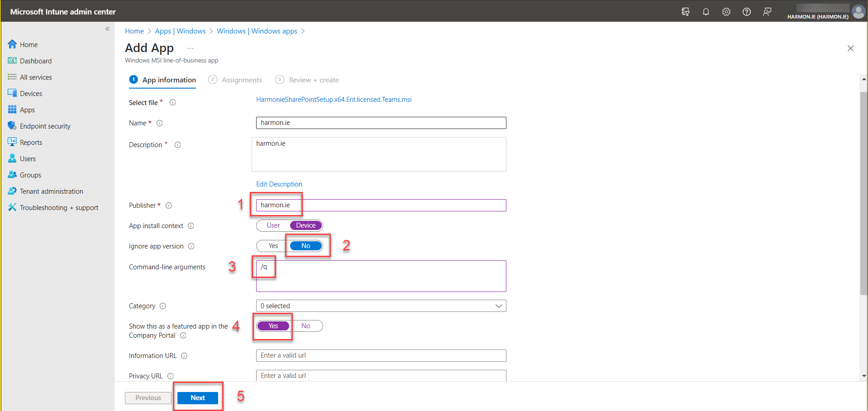
Task: Close the Add App pane
Action: [850, 48]
